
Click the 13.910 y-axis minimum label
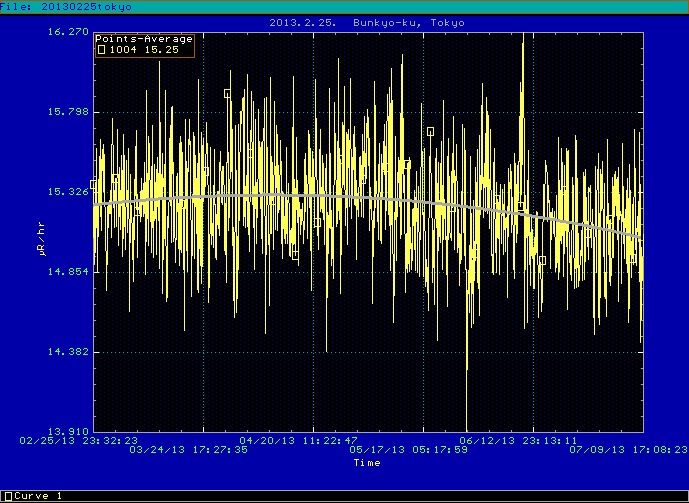pyautogui.click(x=69, y=431)
